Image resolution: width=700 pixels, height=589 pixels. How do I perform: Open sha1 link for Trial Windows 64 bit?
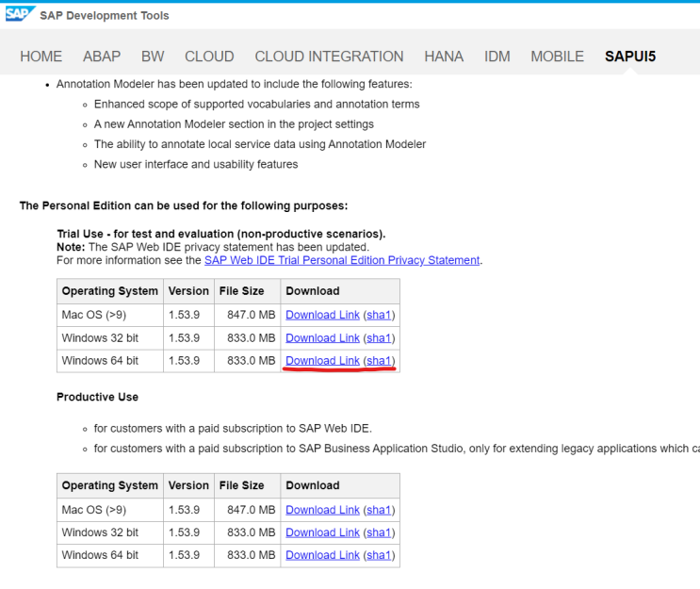pos(379,361)
